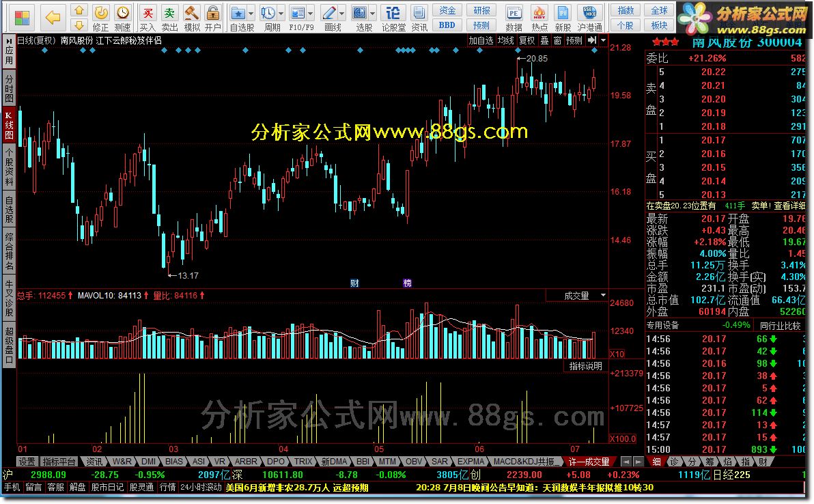Click the 全球 global markets button
Screen dimensions: 814x504
tap(659, 10)
